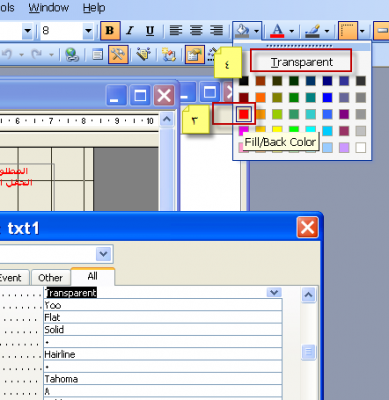Pick the teal color swatch
Image resolution: width=389 pixels, height=400 pixels.
[311, 97]
